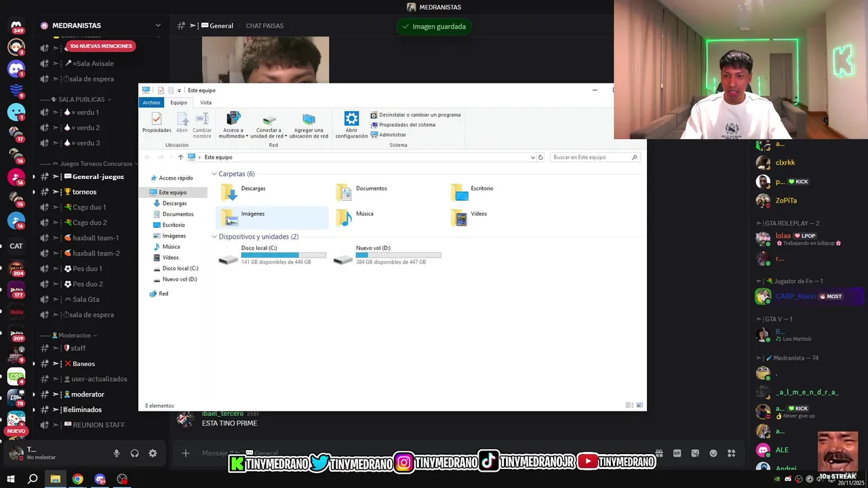Viewport: 868px width, 488px height.
Task: Click the Explorer back arrow
Action: click(x=148, y=157)
